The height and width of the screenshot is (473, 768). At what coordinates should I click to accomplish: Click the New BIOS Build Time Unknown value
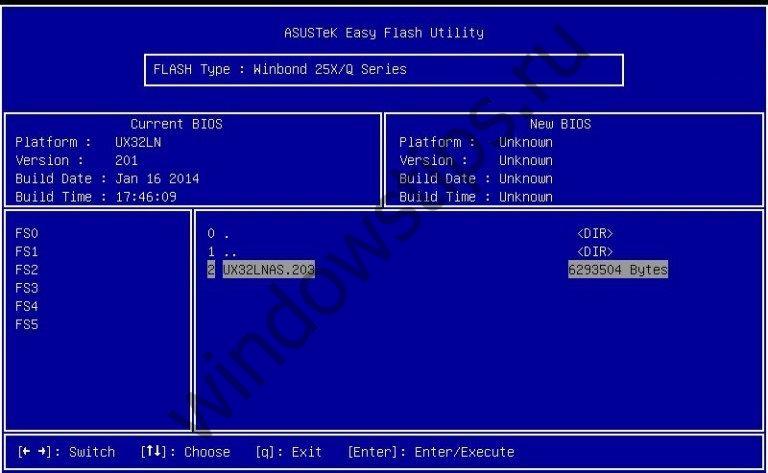click(526, 197)
